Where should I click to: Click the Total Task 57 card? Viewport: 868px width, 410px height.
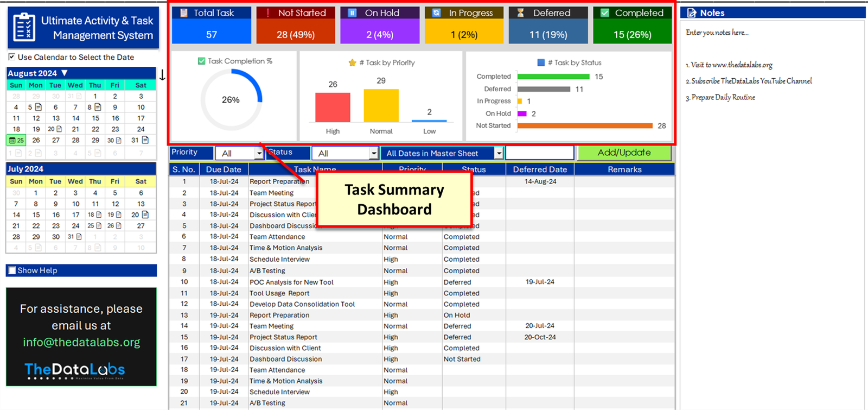click(x=212, y=25)
